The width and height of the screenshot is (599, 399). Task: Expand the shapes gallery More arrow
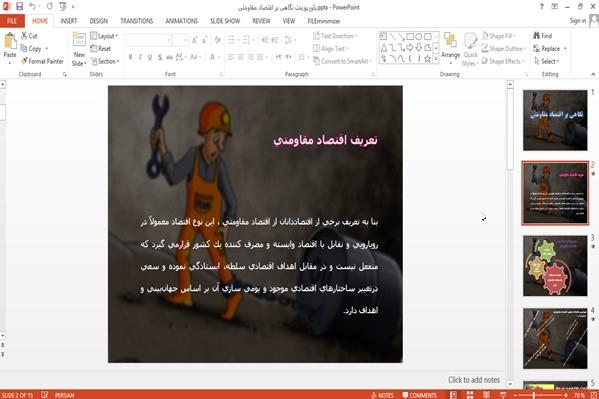[435, 58]
